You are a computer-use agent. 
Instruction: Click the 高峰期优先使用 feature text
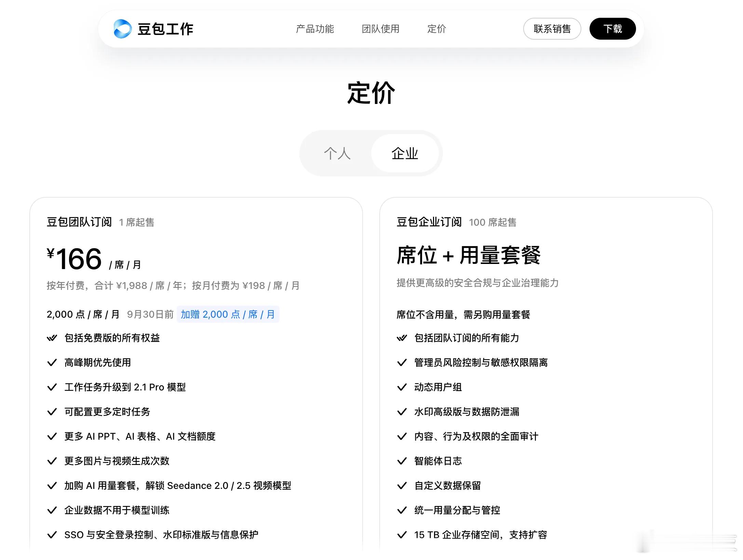click(x=98, y=363)
